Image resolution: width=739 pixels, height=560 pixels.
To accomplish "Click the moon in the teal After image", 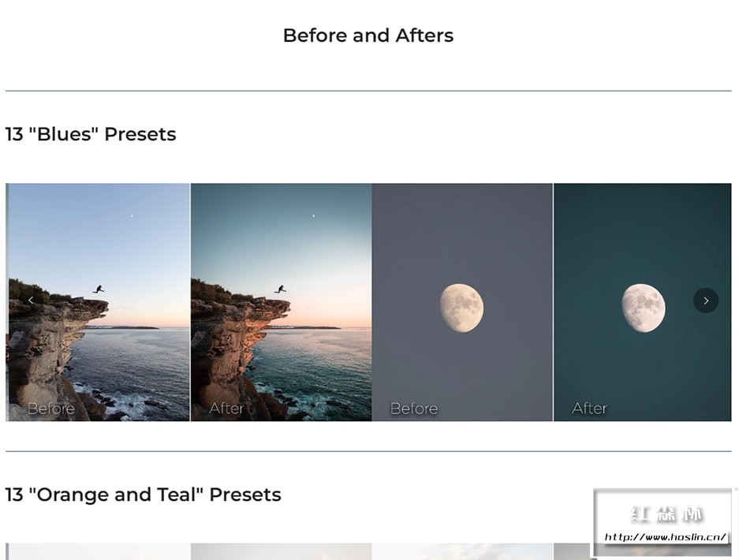I will point(643,308).
